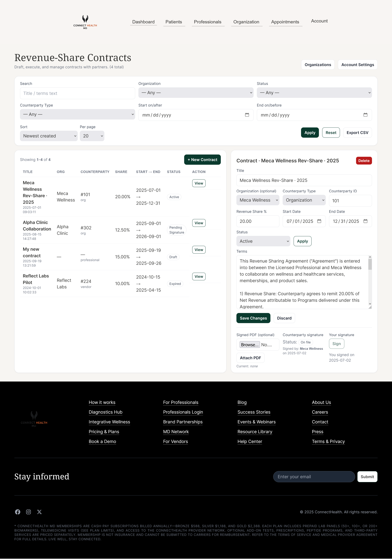This screenshot has height=559, width=392.
Task: Open the Sort dropdown set to Newest created
Action: point(49,136)
